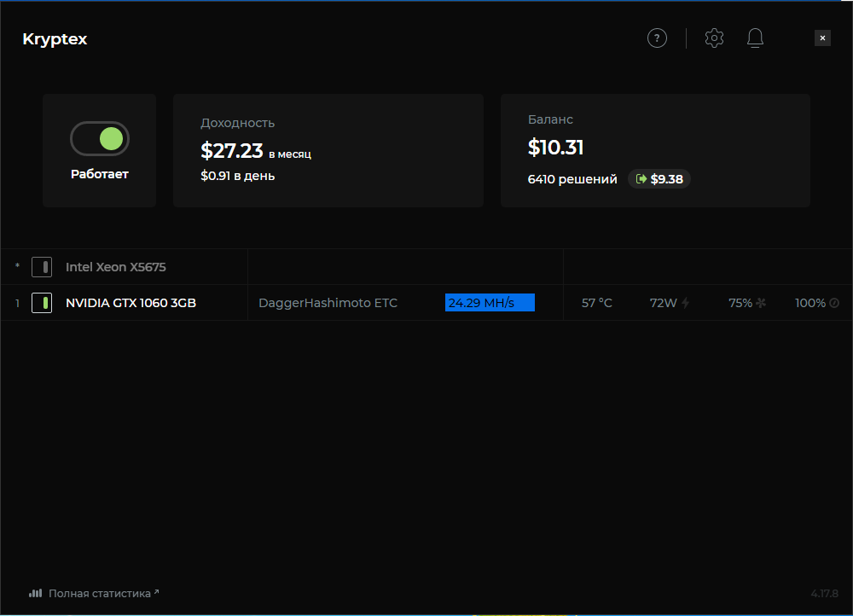Click the 6410 решений text
Image resolution: width=853 pixels, height=616 pixels.
(x=572, y=179)
